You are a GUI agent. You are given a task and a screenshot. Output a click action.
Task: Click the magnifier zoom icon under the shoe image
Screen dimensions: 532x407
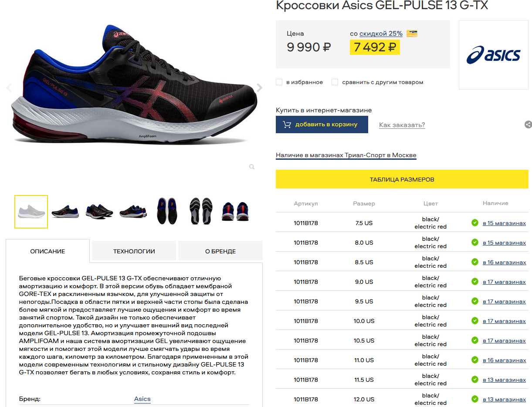coord(252,167)
